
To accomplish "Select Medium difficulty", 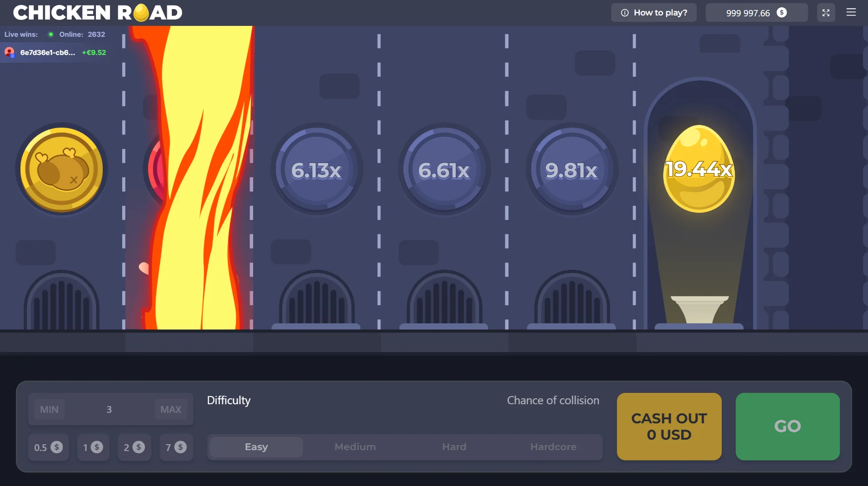I will pyautogui.click(x=355, y=447).
